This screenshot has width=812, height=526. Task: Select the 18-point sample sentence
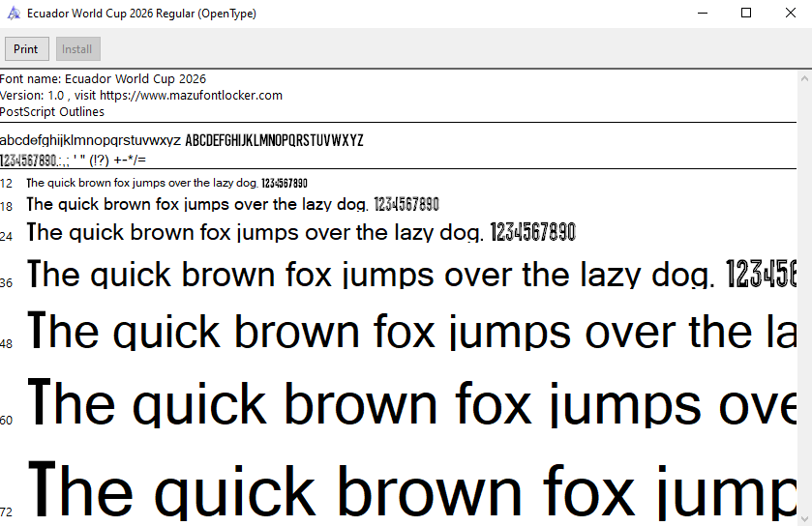(232, 204)
